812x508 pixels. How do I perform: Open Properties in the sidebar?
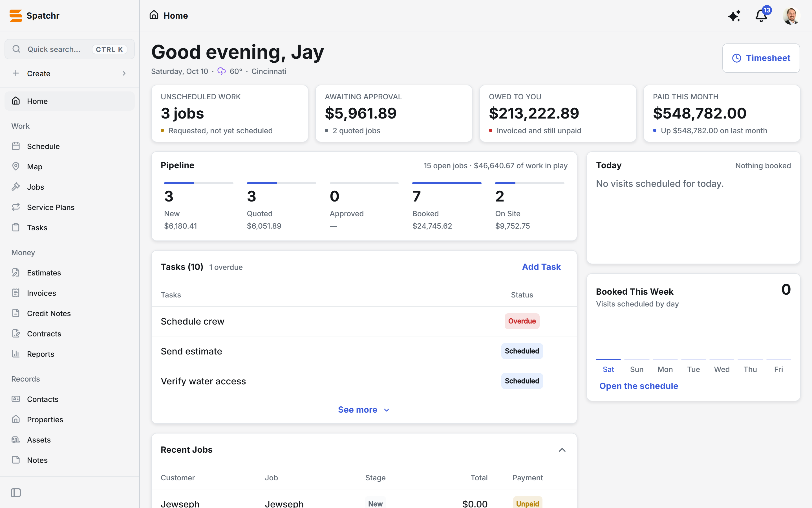[69, 420]
